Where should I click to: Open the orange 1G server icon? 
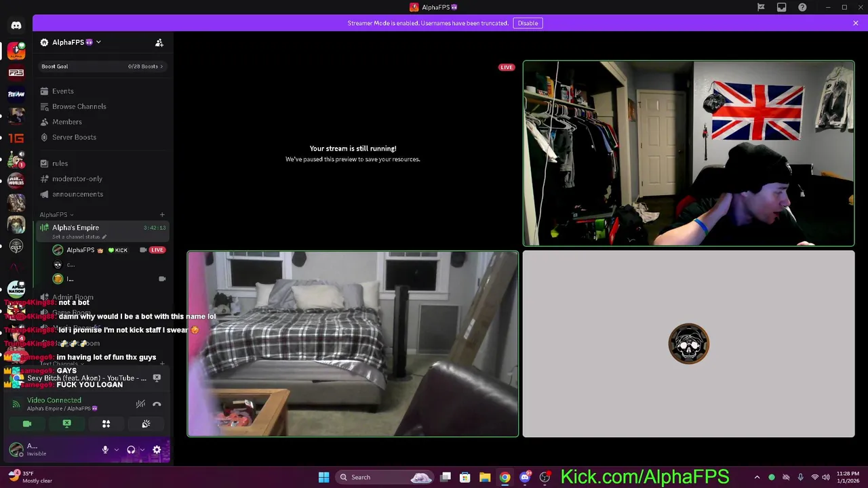(16, 138)
